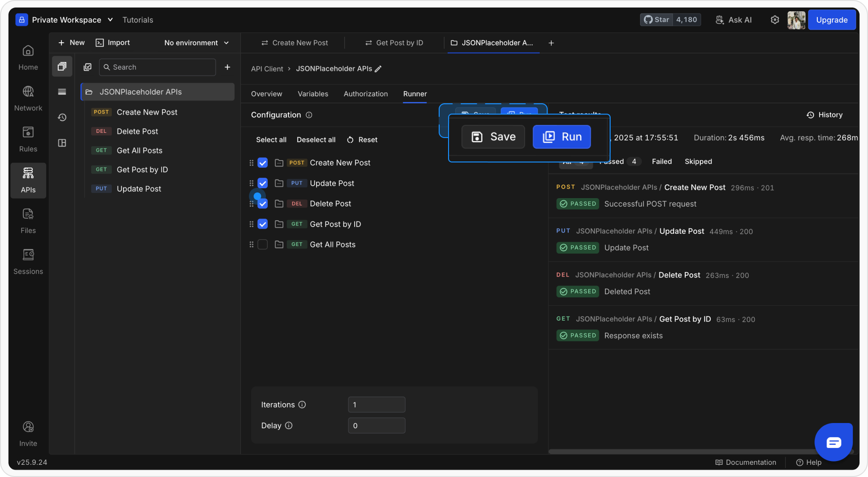
Task: Open Sessions from the left sidebar
Action: coord(28,261)
